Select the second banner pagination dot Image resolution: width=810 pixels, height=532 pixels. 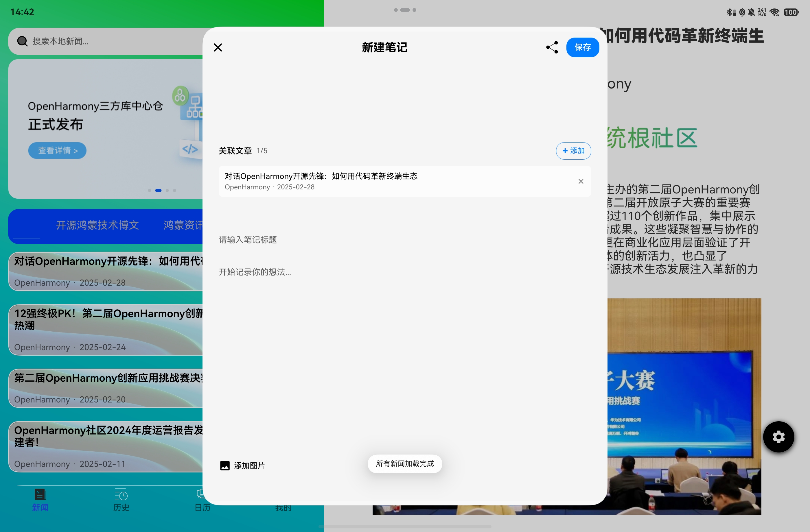(x=158, y=191)
